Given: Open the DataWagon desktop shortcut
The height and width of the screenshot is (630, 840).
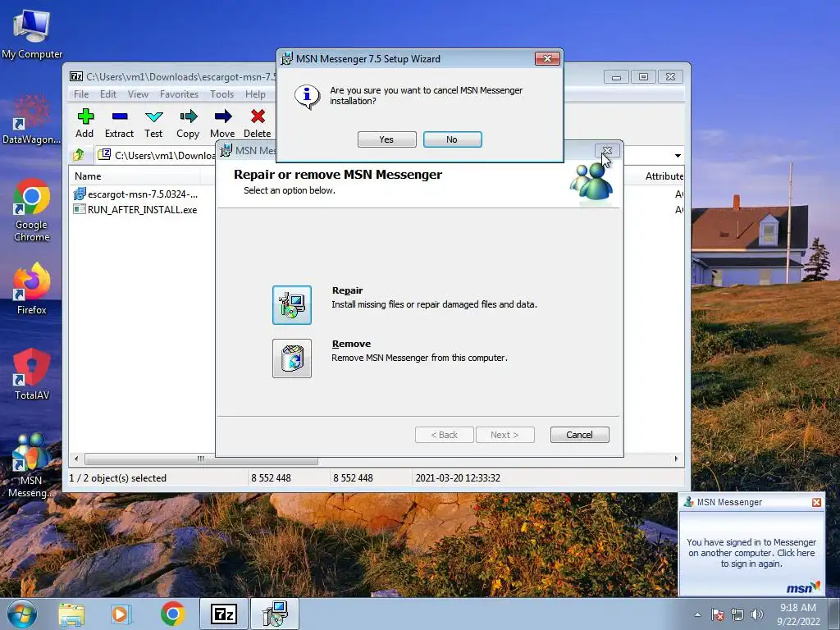Looking at the screenshot, I should (x=32, y=119).
